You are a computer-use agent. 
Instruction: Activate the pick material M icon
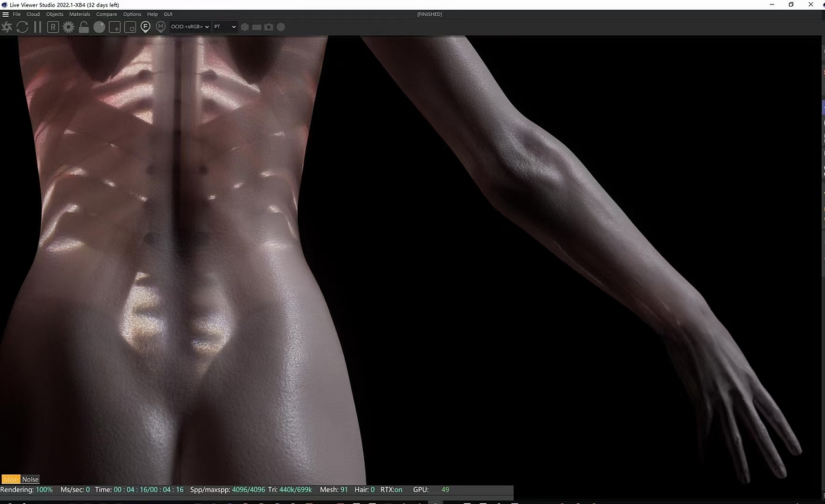(x=160, y=27)
